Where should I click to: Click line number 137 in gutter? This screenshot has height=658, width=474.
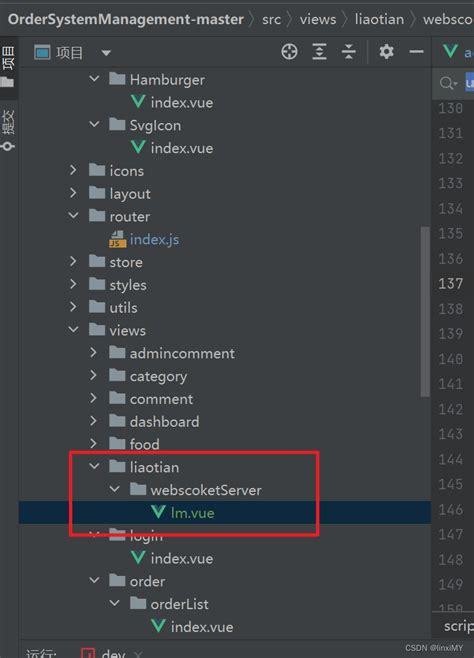[x=451, y=284]
